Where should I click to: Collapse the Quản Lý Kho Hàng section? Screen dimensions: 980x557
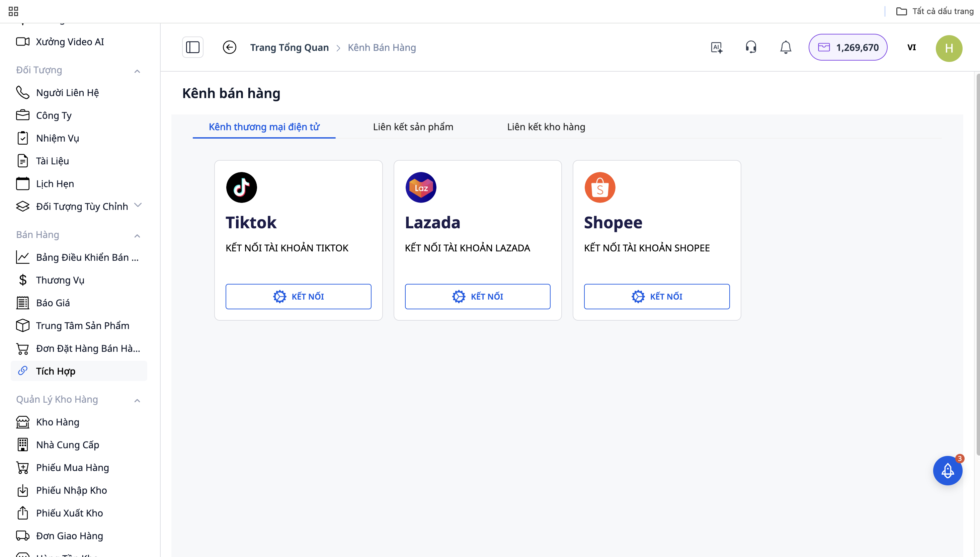[137, 401]
